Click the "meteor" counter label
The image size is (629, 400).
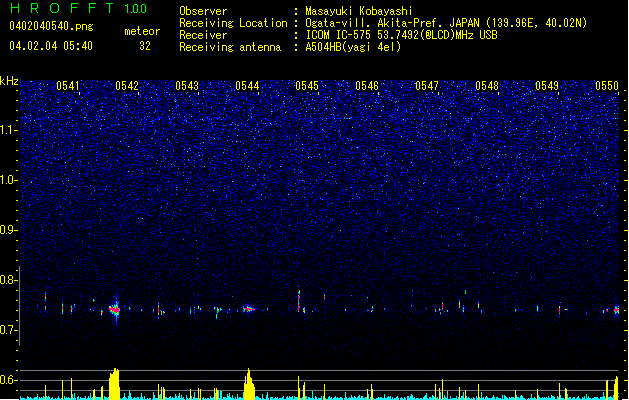pos(142,31)
